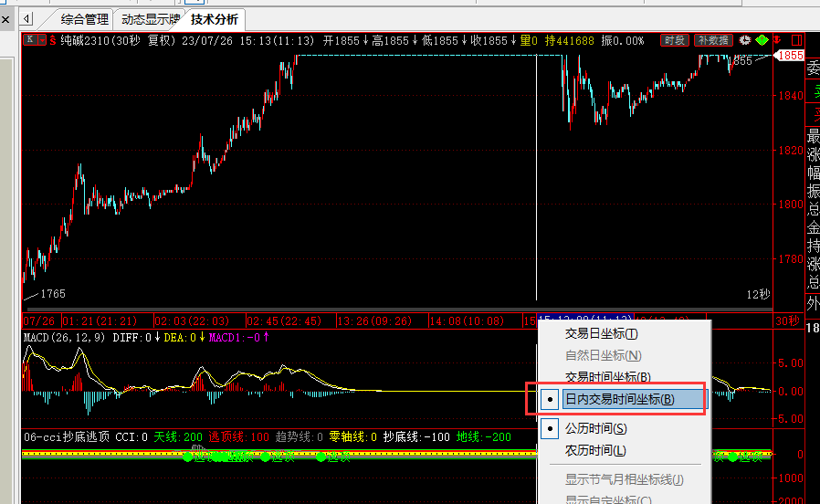Click the 12秒 label in chart corner
820x504 pixels.
[x=758, y=295]
